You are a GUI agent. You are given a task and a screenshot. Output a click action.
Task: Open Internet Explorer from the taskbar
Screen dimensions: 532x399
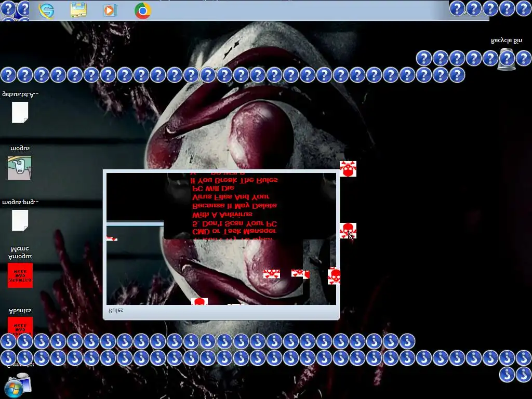click(46, 10)
